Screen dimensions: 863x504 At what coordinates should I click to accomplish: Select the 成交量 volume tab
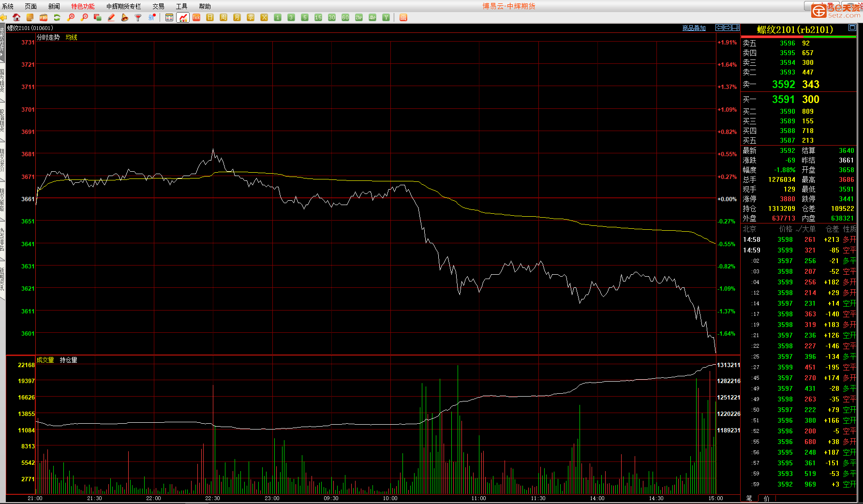pyautogui.click(x=45, y=360)
